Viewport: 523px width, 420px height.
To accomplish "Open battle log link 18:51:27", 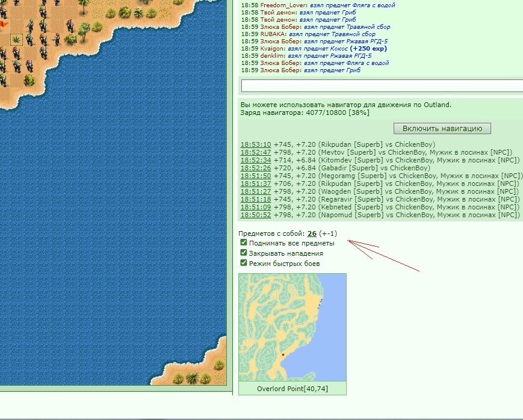I will (x=256, y=191).
